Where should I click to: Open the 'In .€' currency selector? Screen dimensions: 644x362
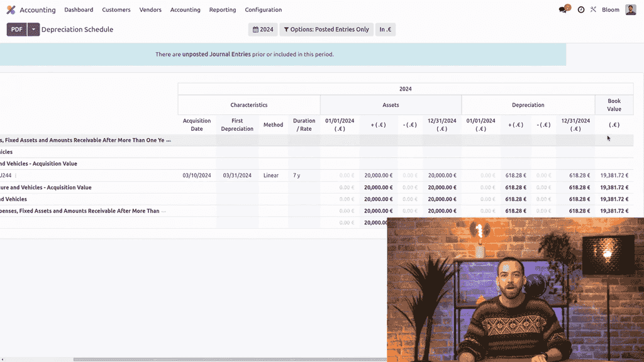click(385, 30)
